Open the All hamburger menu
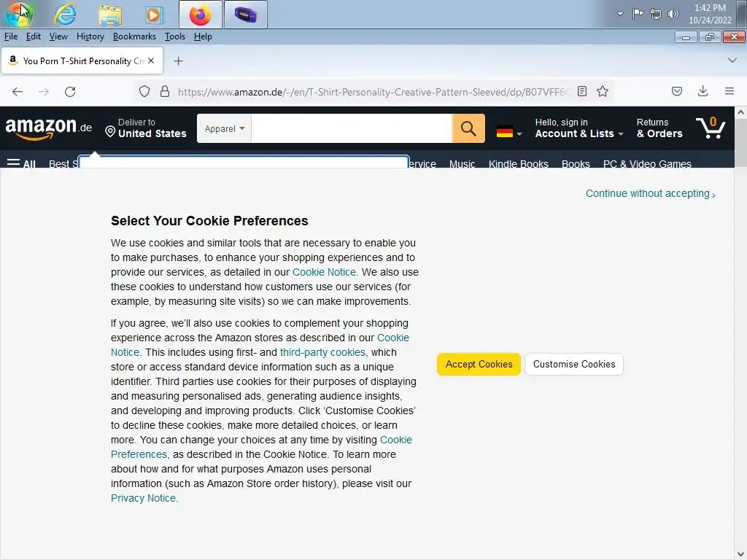 (x=21, y=164)
